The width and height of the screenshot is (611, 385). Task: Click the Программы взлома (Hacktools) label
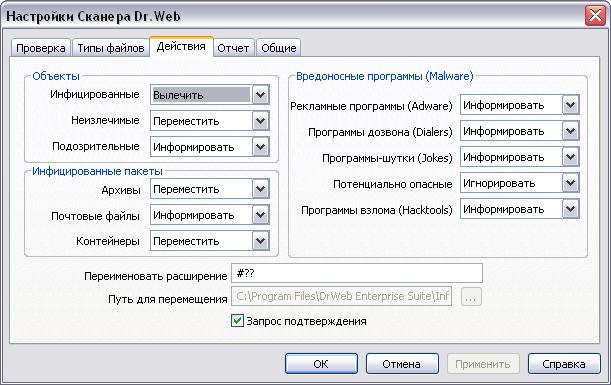[377, 210]
